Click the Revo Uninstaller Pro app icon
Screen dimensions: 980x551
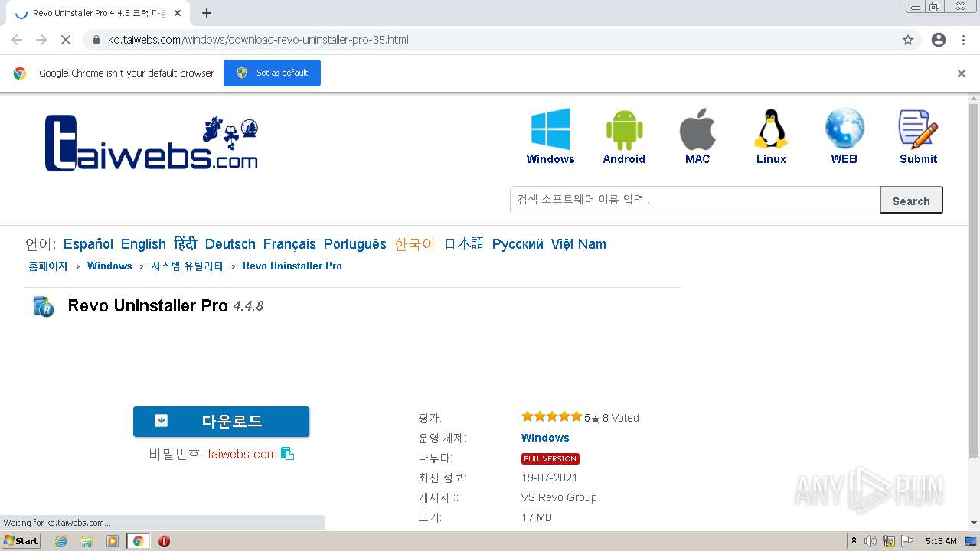(43, 306)
